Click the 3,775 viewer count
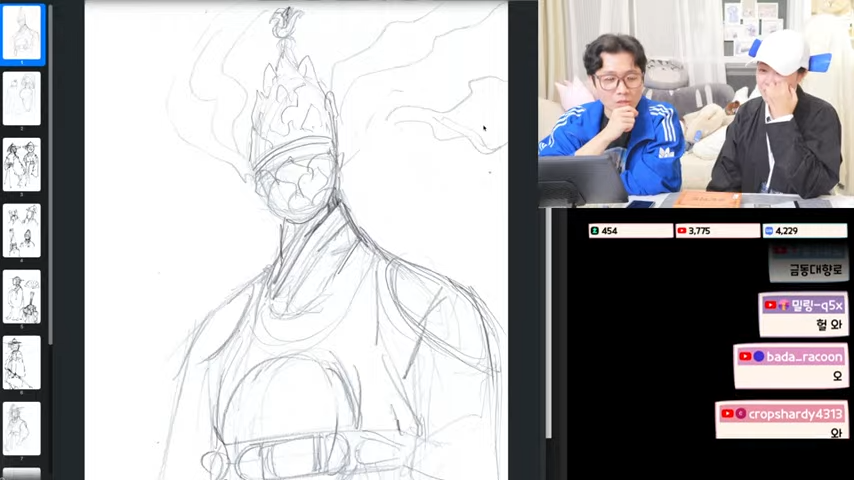Image resolution: width=854 pixels, height=480 pixels. (699, 231)
